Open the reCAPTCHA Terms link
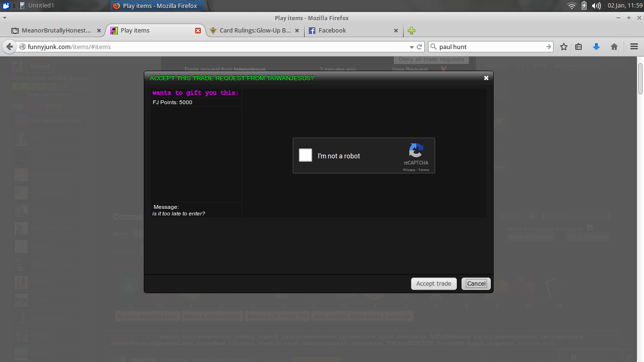Image resolution: width=644 pixels, height=362 pixels. [424, 170]
